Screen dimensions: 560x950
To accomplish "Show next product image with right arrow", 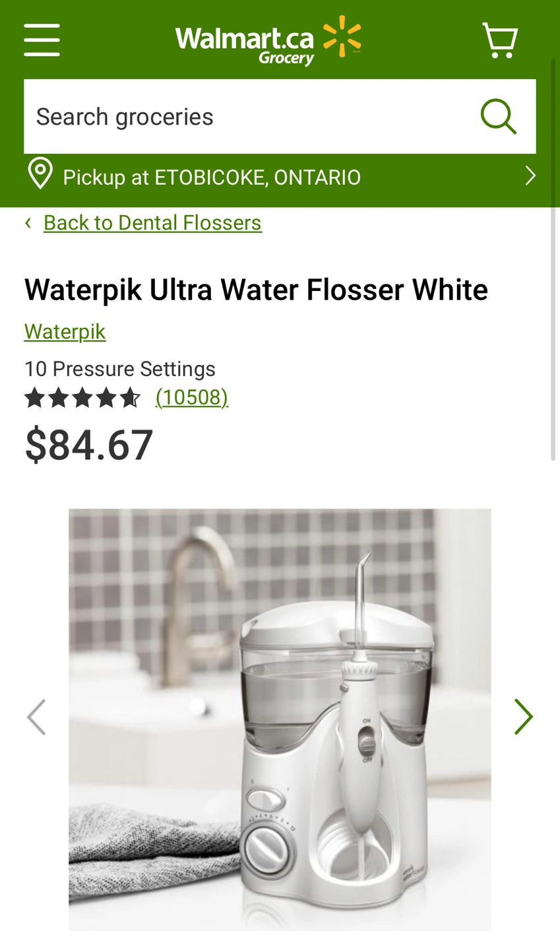I will (523, 716).
